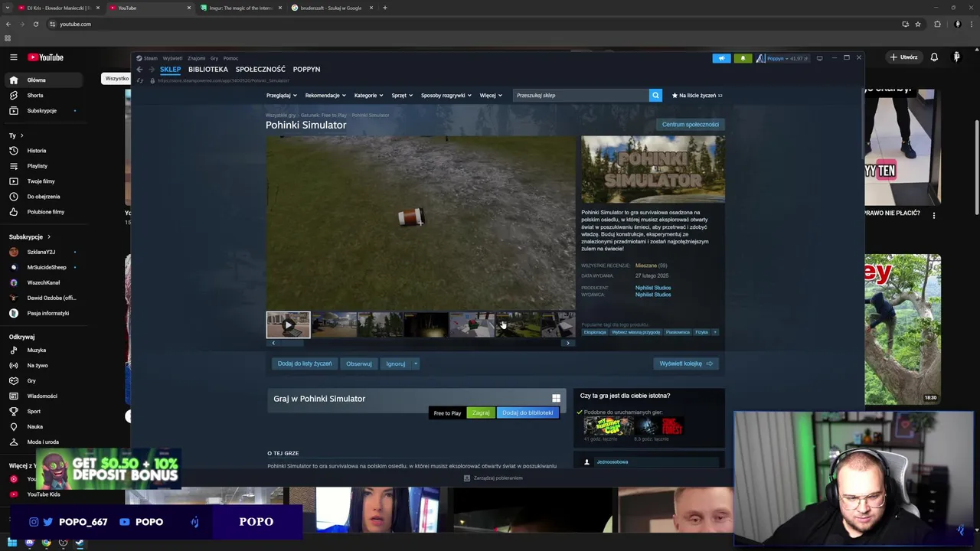Click Steam forward navigation arrow
Screen dimensions: 980x551
tap(151, 70)
